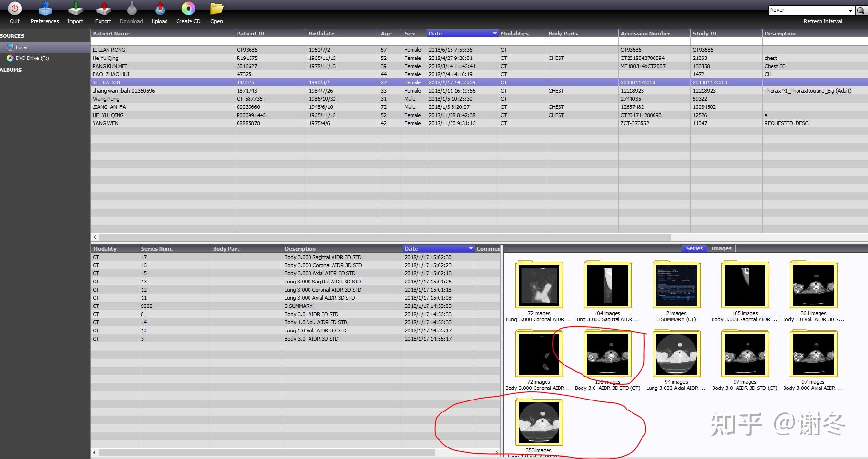Click the Open folder icon
Viewport: 868px width, 459px height.
click(216, 9)
